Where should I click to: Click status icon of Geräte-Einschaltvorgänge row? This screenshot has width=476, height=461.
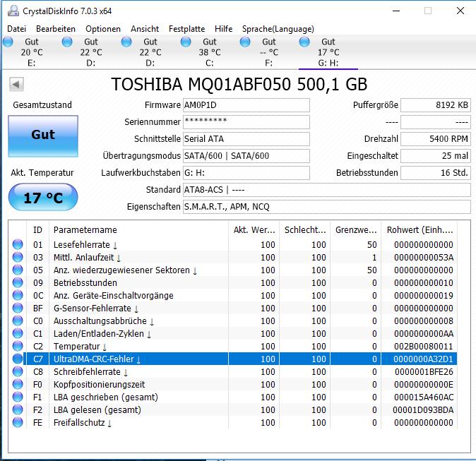(x=18, y=295)
